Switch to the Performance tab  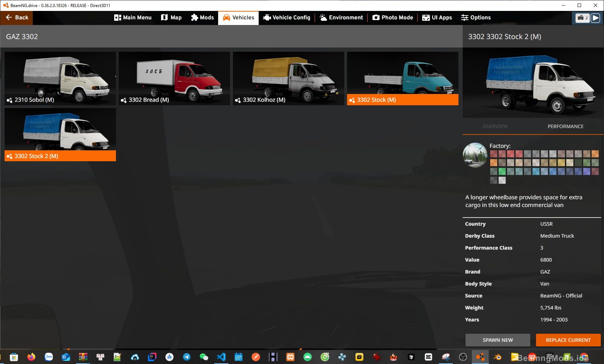[565, 126]
